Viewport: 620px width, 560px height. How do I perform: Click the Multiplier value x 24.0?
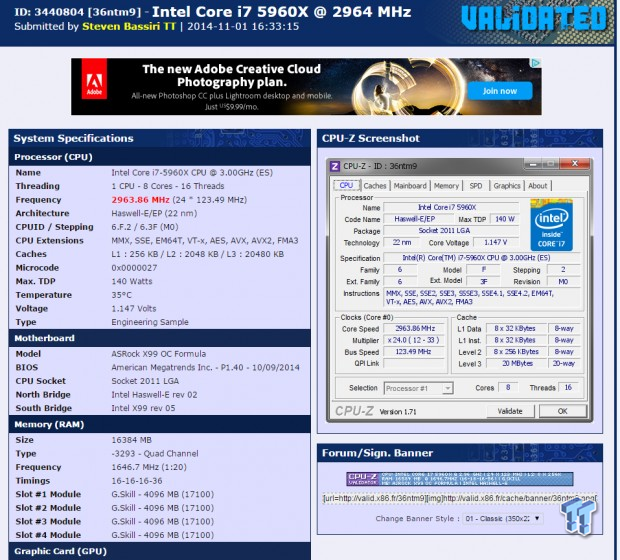[x=415, y=340]
